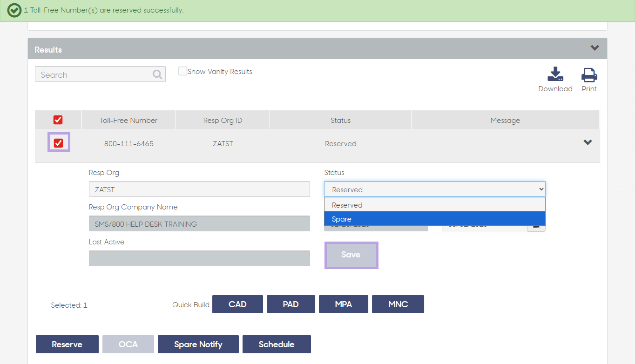Click the search magnifier icon
Screen dimensions: 635x364
point(157,74)
